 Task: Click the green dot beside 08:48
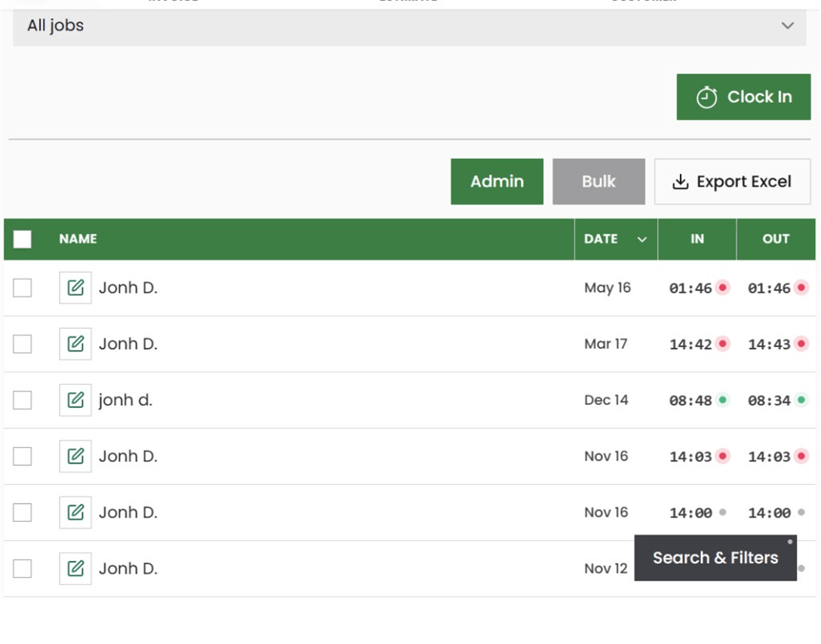pyautogui.click(x=723, y=400)
